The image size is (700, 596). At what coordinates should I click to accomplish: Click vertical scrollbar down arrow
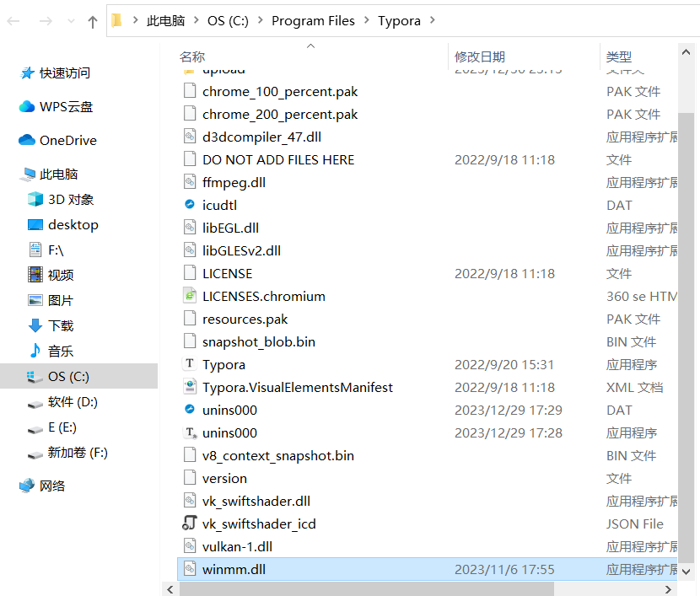coord(687,572)
